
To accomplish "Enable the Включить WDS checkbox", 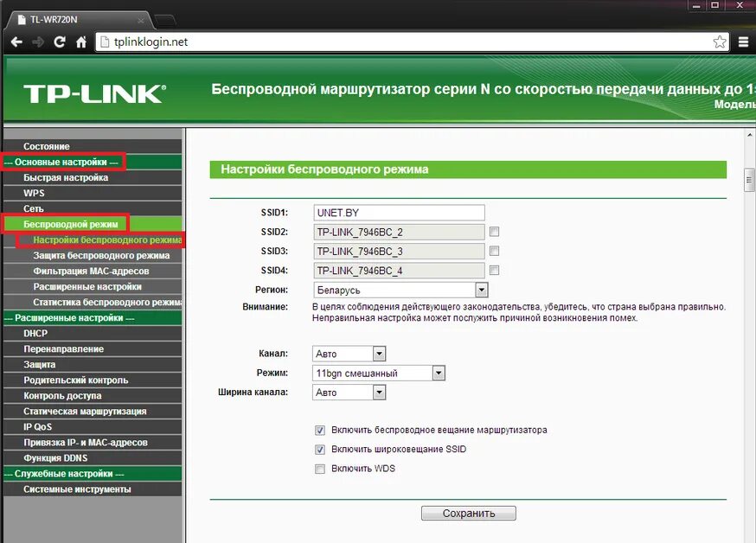I will pos(320,469).
